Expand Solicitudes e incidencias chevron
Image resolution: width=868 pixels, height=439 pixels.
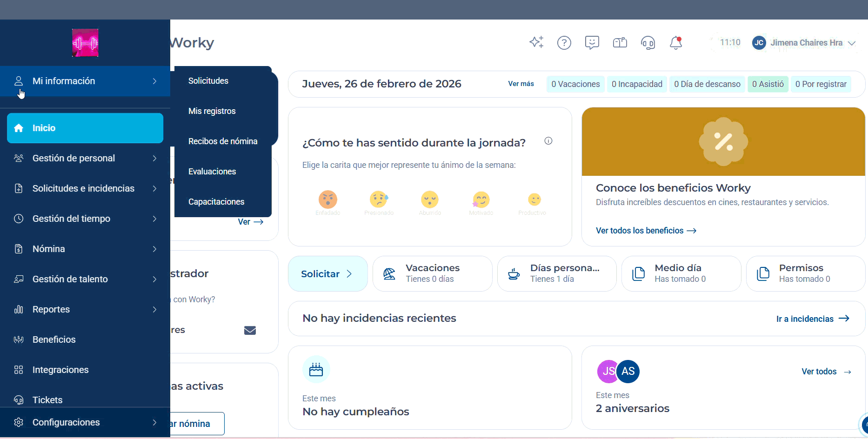[154, 188]
